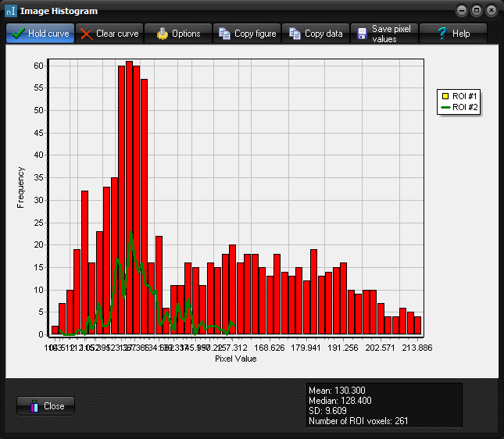504x439 pixels.
Task: Open Help via the question mark icon
Action: (x=442, y=34)
